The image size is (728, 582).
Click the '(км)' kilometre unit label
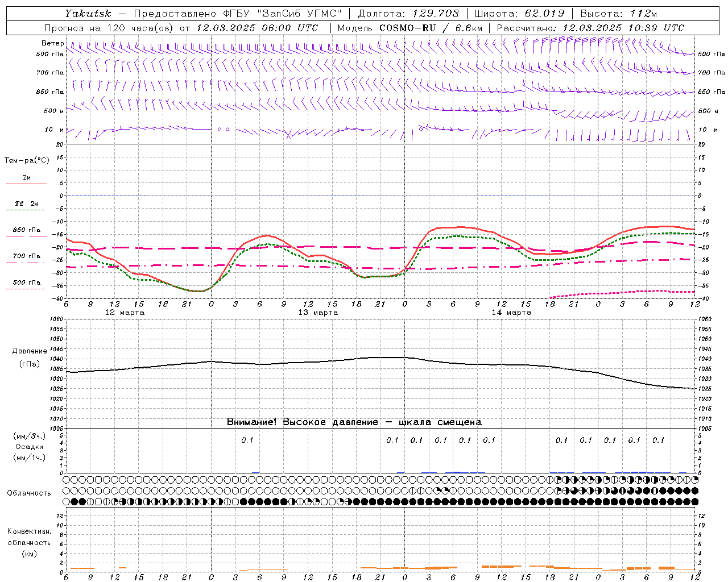(29, 554)
